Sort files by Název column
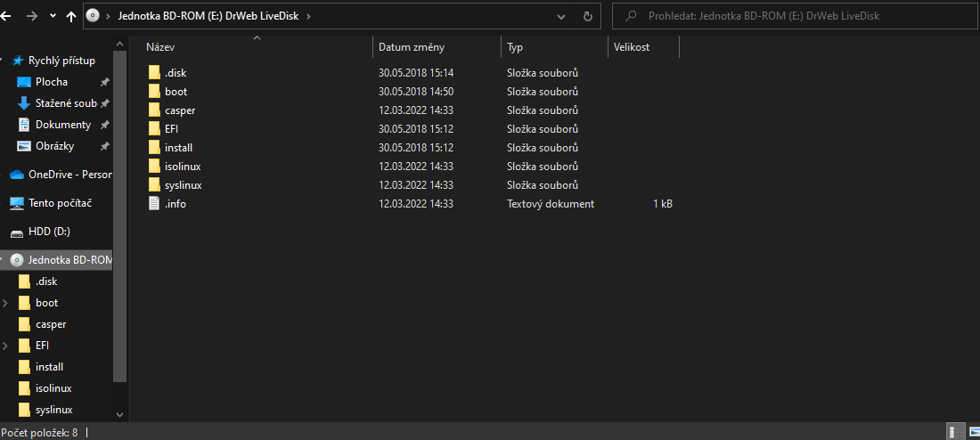This screenshot has width=980, height=440. (x=160, y=47)
